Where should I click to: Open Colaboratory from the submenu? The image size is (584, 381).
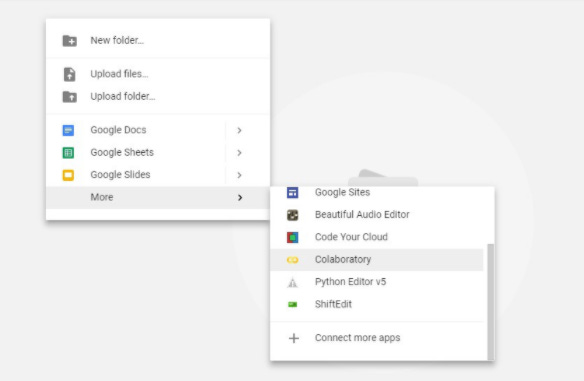(377, 260)
